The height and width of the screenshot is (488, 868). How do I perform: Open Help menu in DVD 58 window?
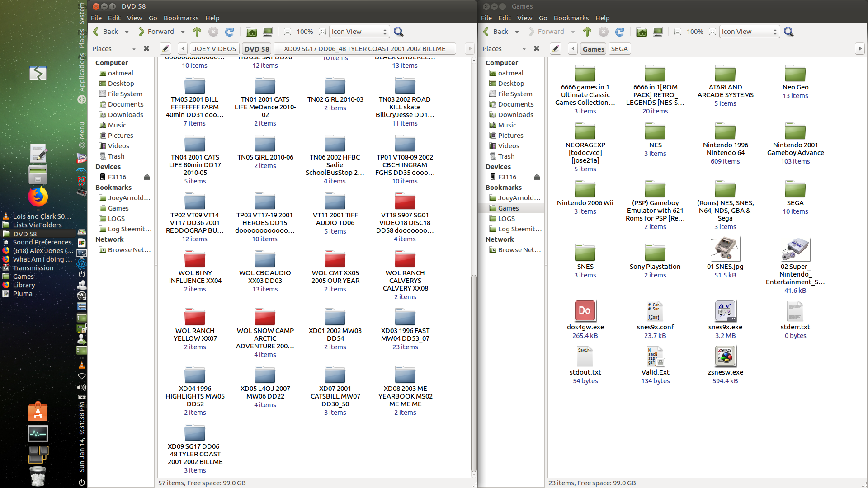212,18
